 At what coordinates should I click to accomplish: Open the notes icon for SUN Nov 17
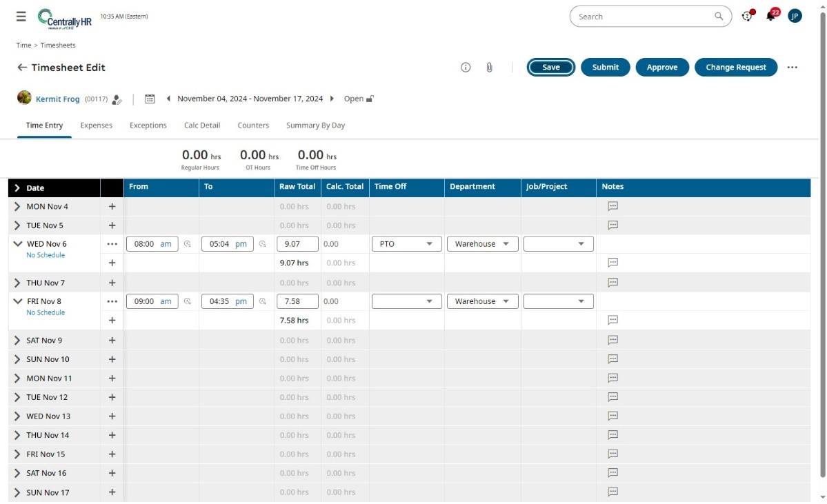click(x=613, y=492)
